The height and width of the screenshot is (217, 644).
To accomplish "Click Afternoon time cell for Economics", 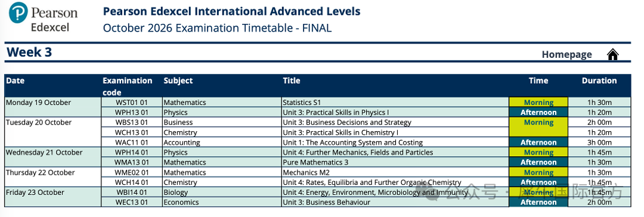I will click(538, 202).
